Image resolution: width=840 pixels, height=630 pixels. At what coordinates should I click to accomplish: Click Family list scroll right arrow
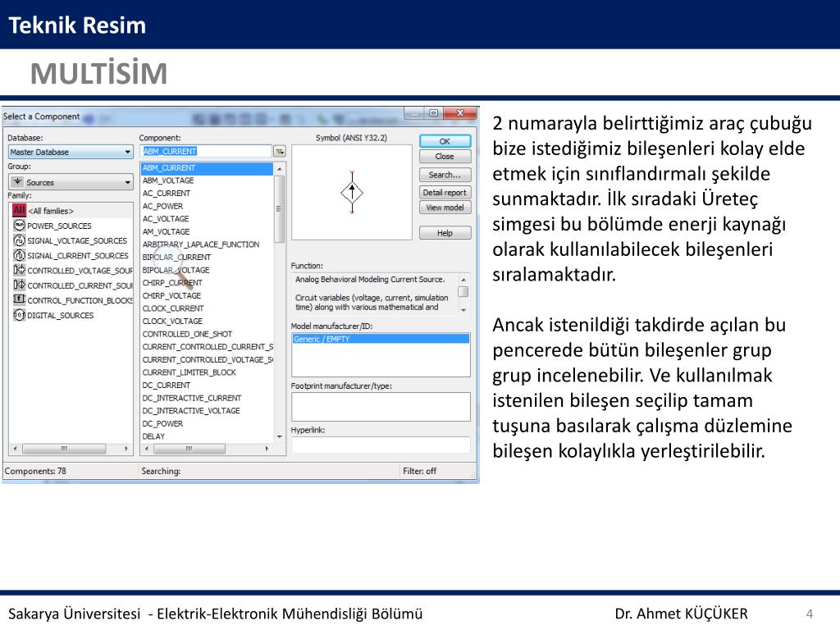(126, 449)
